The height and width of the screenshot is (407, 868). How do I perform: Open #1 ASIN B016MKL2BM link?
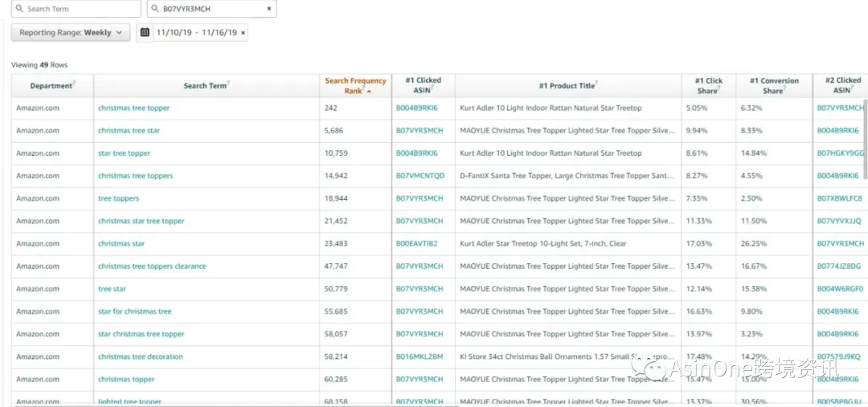click(420, 356)
